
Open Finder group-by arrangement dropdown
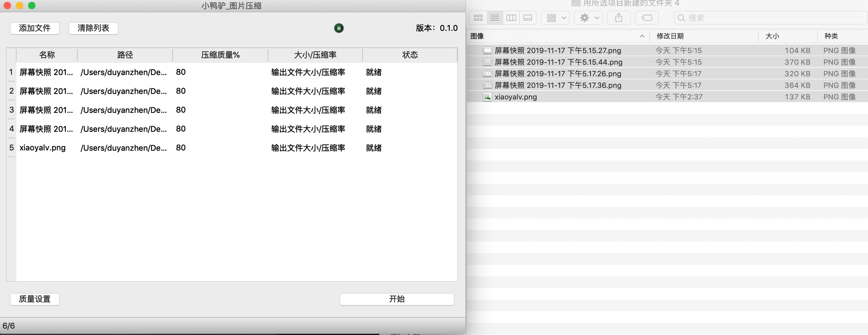pos(555,18)
